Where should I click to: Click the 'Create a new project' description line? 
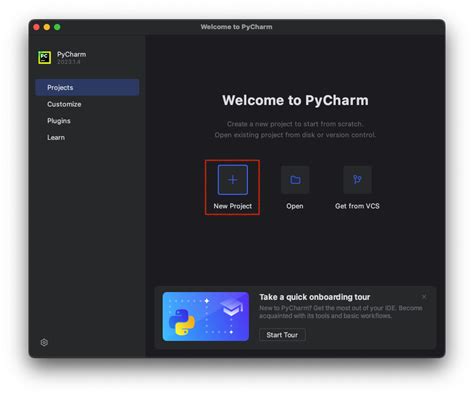[295, 124]
